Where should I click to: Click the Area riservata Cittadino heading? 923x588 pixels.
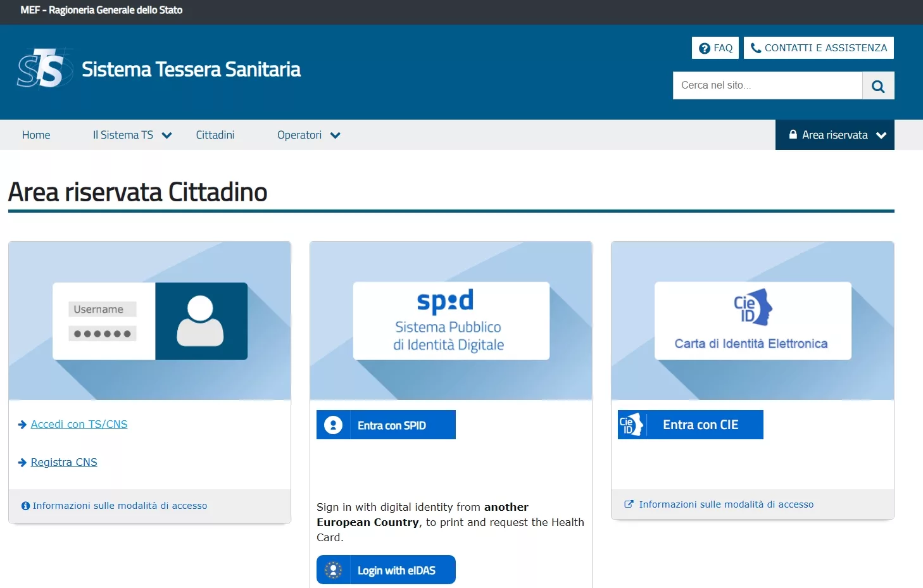(137, 192)
